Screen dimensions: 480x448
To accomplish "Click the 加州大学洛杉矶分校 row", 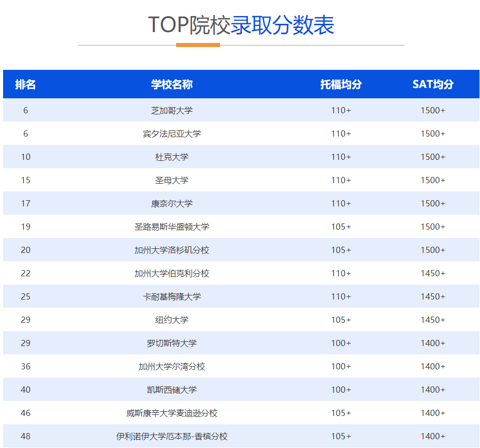I will pos(172,250).
